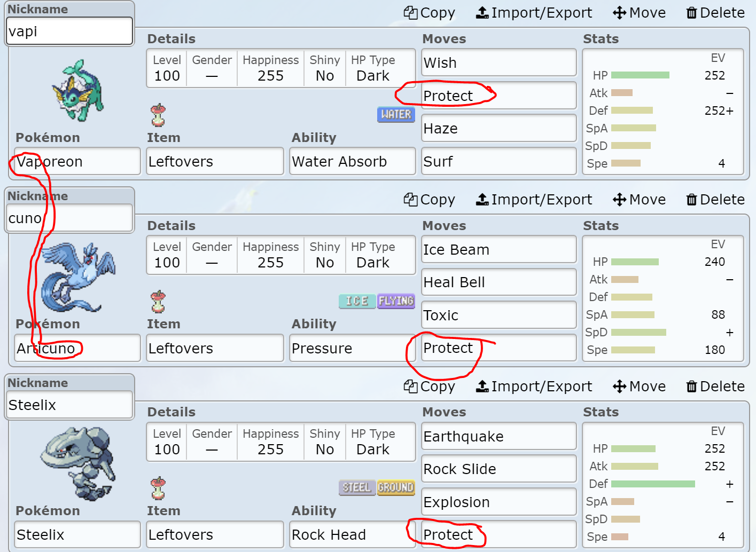
Task: Edit the nickname field containing vapi
Action: click(x=69, y=31)
